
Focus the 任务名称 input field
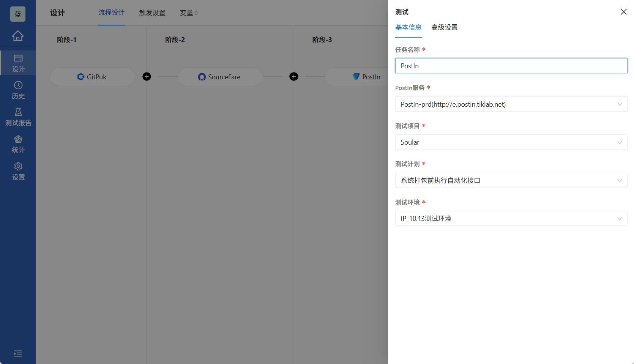pos(511,66)
